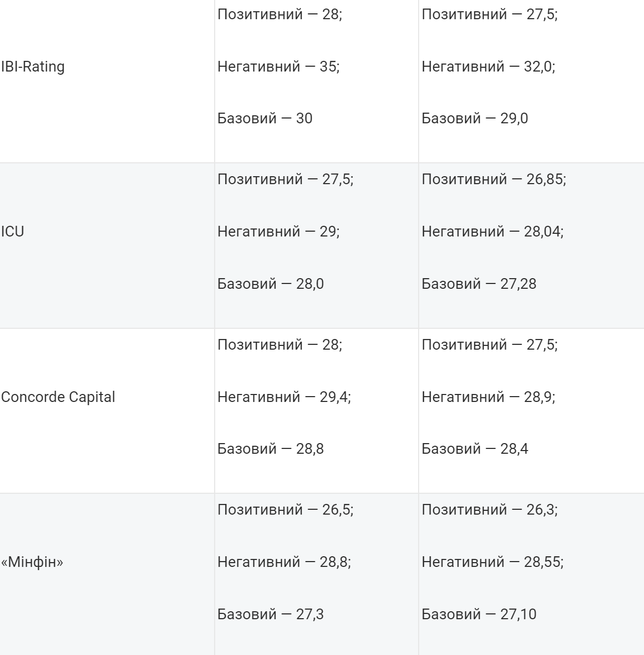Click the "Позитивний — 26,85;" value

[x=493, y=179]
